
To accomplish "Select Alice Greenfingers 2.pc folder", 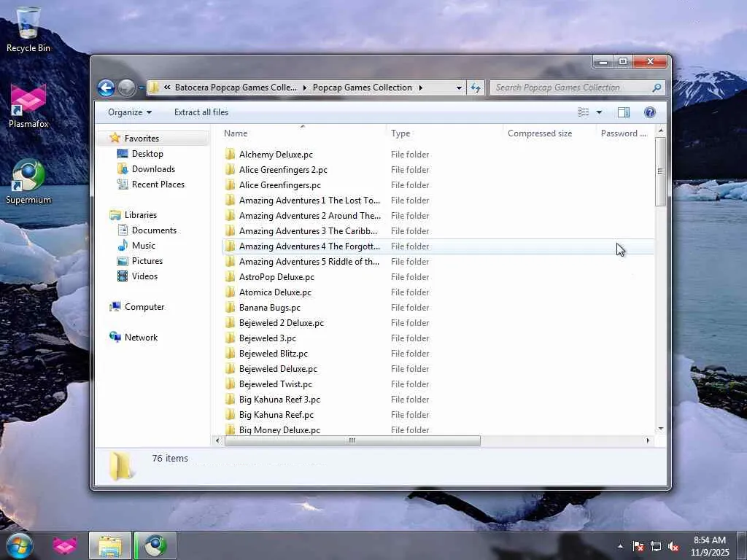I will click(x=283, y=169).
